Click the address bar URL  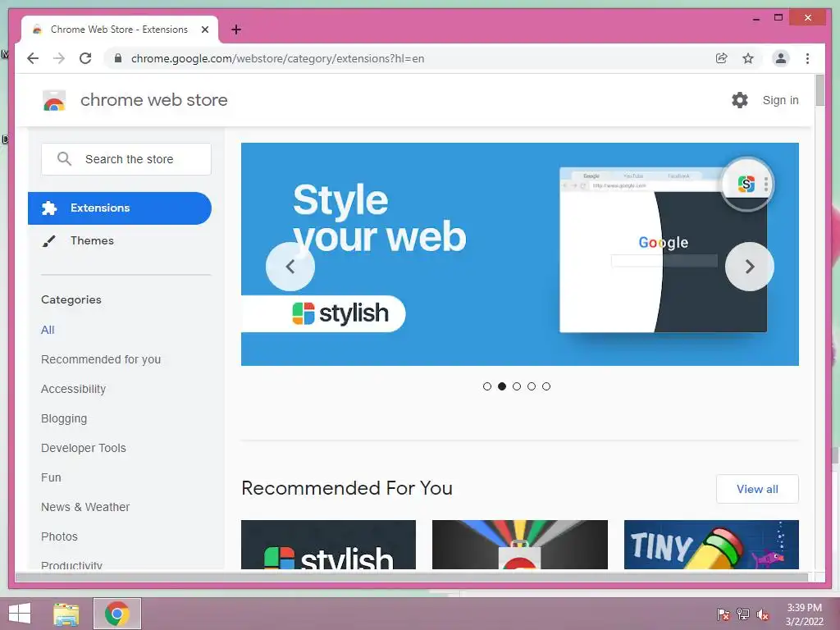[277, 58]
